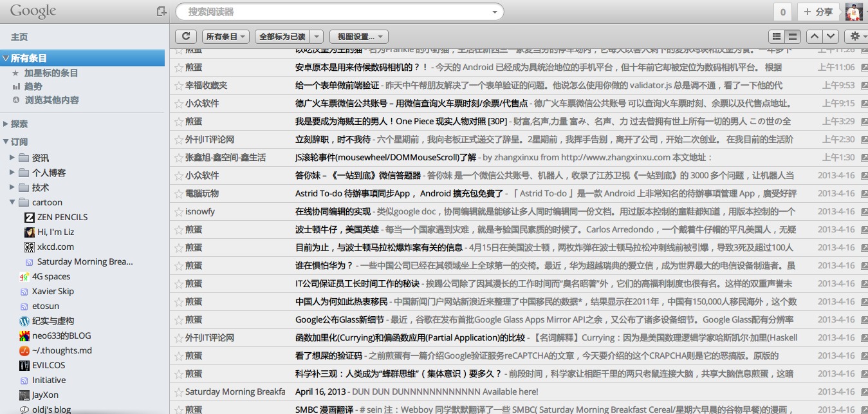
Task: Select the cartoon folder icon
Action: click(x=24, y=202)
